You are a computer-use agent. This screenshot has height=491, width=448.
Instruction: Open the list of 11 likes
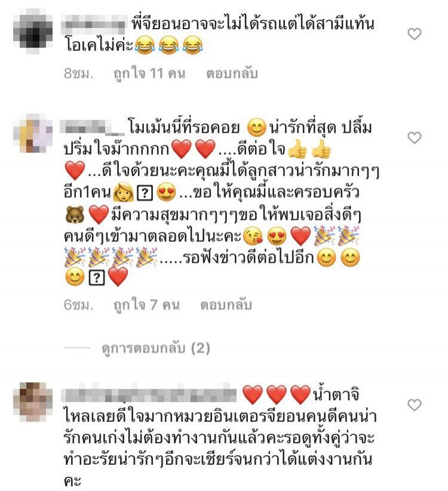tap(149, 73)
